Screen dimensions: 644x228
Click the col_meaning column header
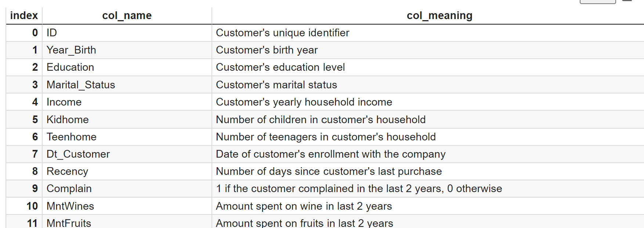pyautogui.click(x=439, y=15)
